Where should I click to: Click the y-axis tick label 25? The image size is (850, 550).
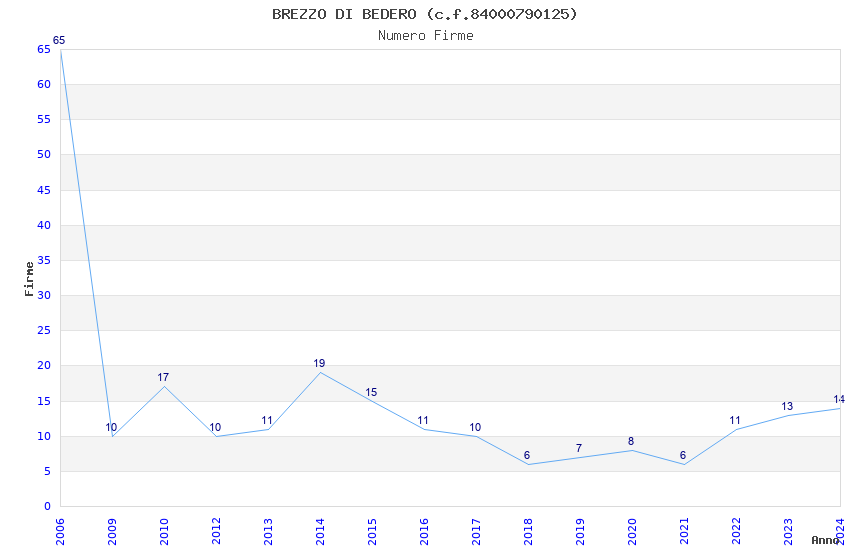coord(44,331)
